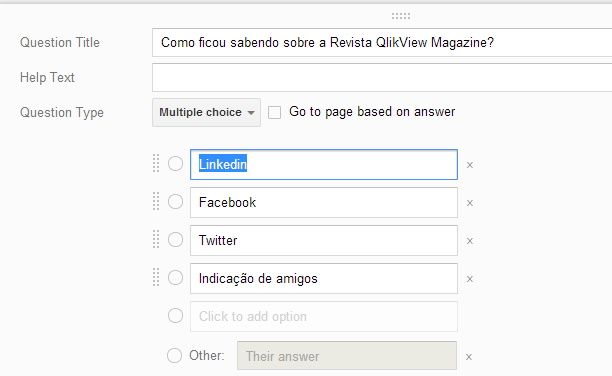Image resolution: width=612 pixels, height=376 pixels.
Task: Click the 'Help Text' label
Action: pyautogui.click(x=47, y=77)
